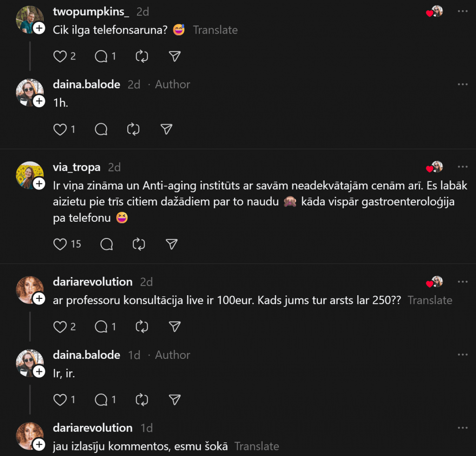This screenshot has height=456, width=476.
Task: Translate the 'Cik ilga telefonsaruna?' comment
Action: coord(215,30)
